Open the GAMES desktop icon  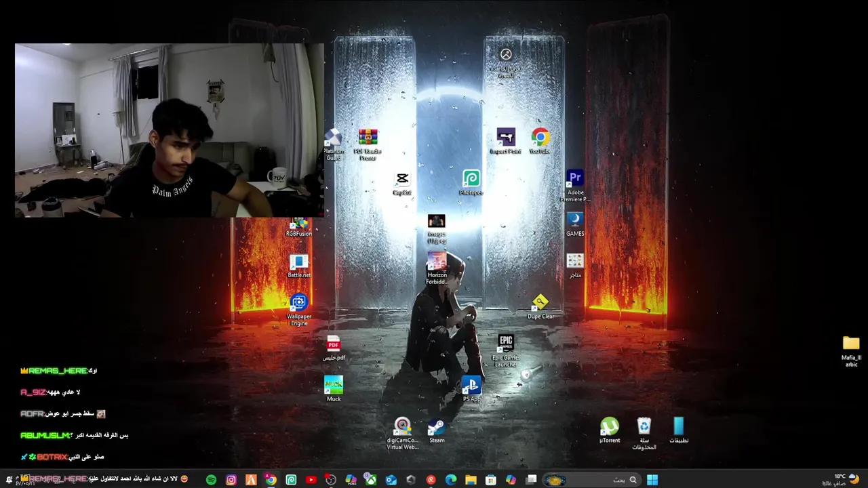pos(575,224)
